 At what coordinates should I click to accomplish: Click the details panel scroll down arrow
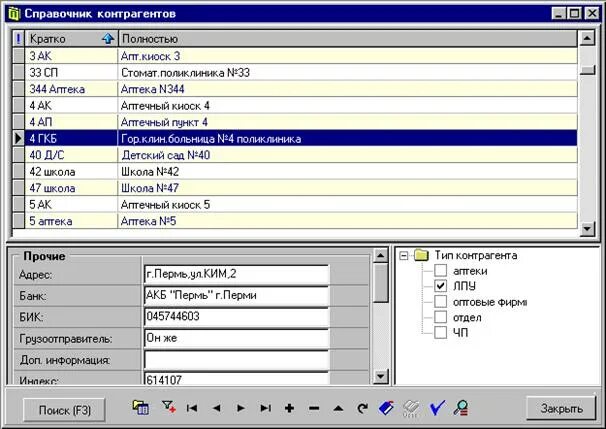pyautogui.click(x=381, y=376)
